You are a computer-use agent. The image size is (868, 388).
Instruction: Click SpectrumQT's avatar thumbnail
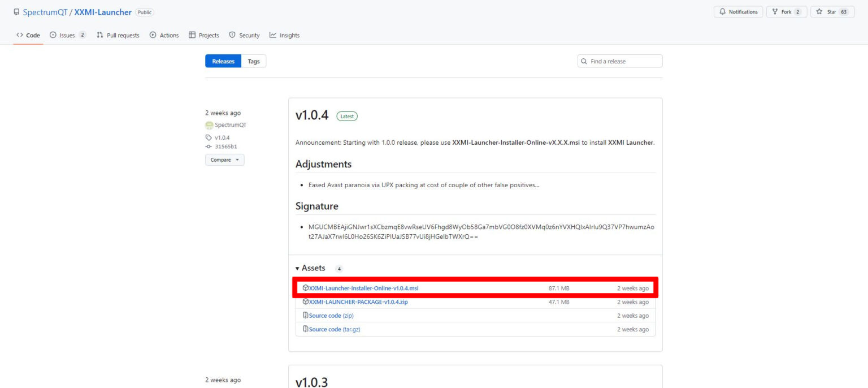[210, 124]
